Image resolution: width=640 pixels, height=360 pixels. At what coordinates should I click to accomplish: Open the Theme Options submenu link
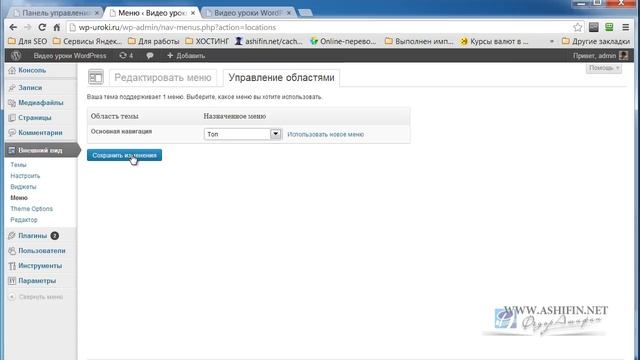click(x=31, y=209)
